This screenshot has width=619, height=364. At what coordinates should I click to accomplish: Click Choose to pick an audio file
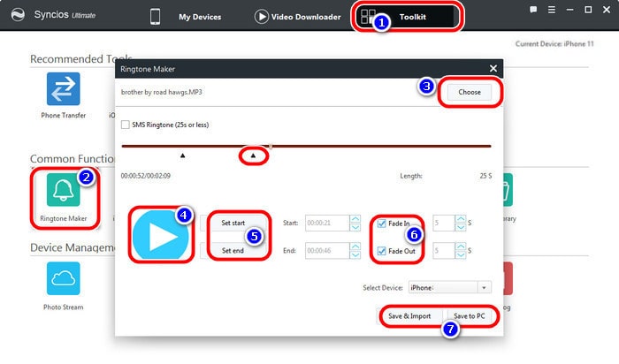tap(470, 92)
